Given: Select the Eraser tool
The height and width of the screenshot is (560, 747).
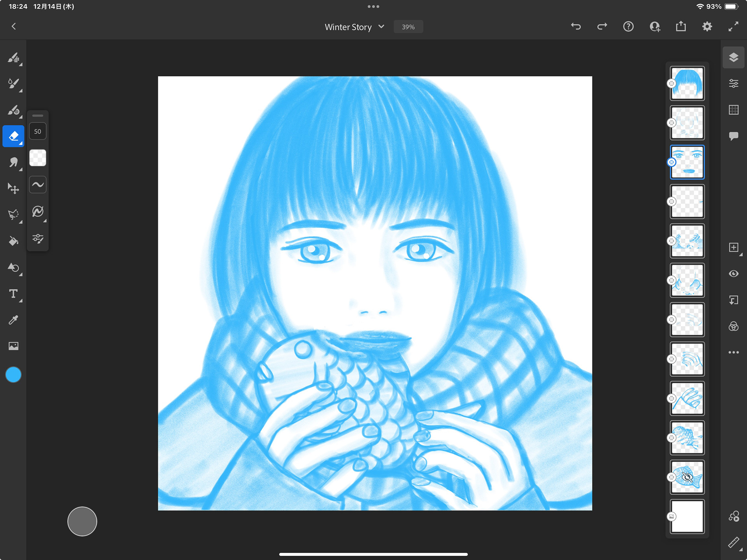Looking at the screenshot, I should (14, 136).
